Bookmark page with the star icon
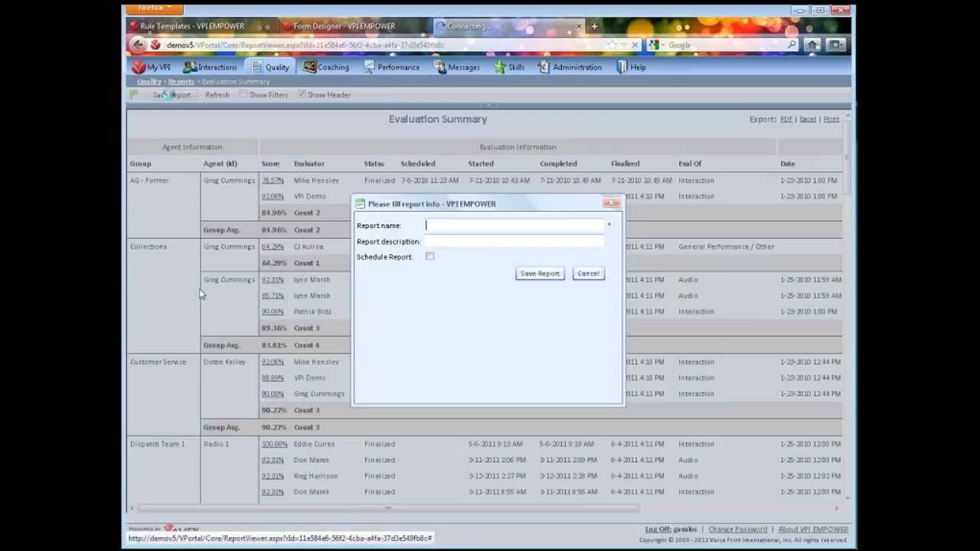The width and height of the screenshot is (980, 551). click(612, 45)
